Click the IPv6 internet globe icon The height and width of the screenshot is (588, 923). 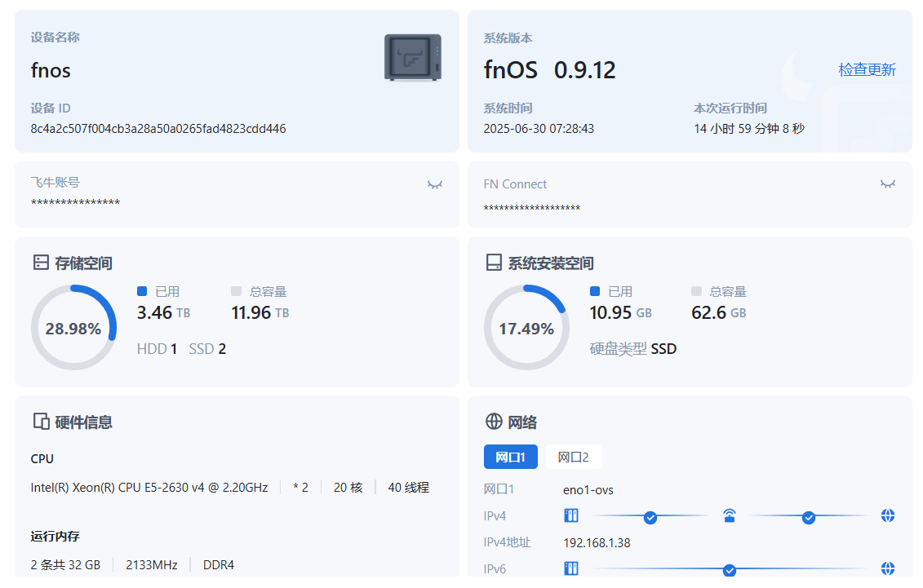[x=888, y=568]
